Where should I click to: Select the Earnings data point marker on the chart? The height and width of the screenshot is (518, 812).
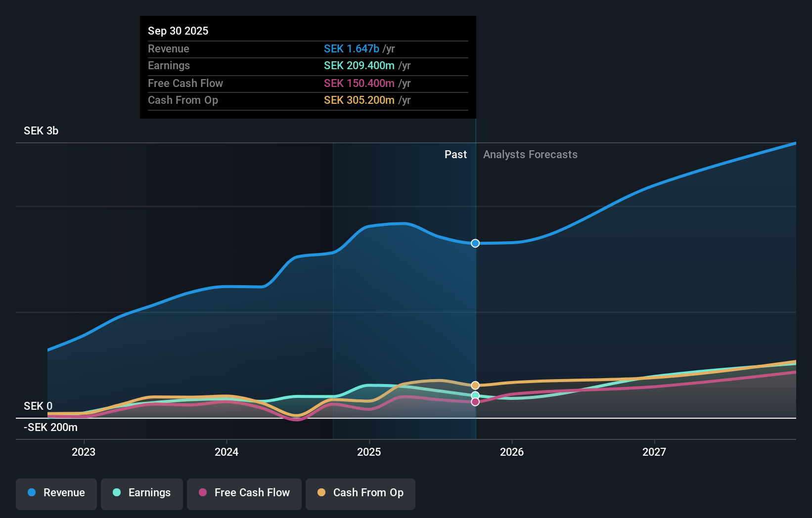click(475, 395)
